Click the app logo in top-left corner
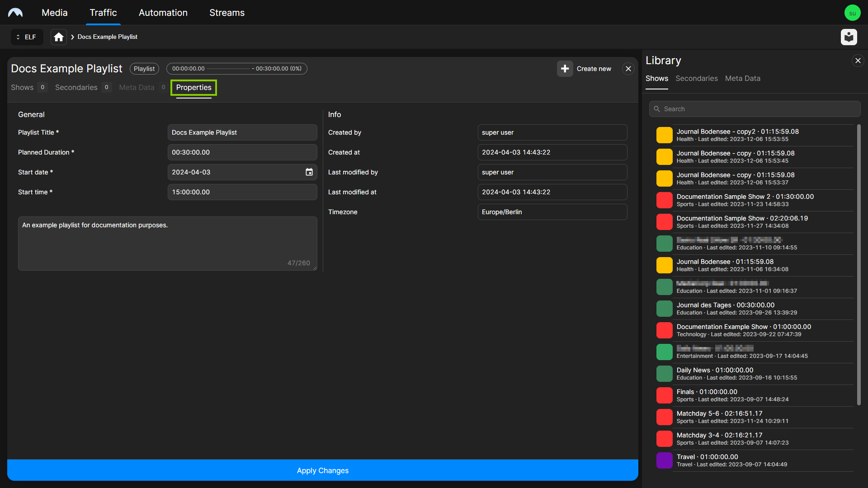The width and height of the screenshot is (868, 488). pyautogui.click(x=15, y=13)
